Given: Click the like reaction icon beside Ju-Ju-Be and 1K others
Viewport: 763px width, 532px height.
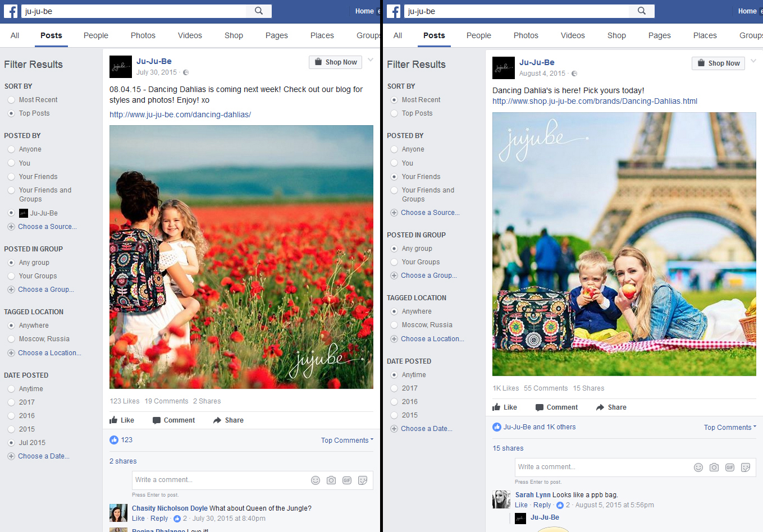Looking at the screenshot, I should point(497,427).
